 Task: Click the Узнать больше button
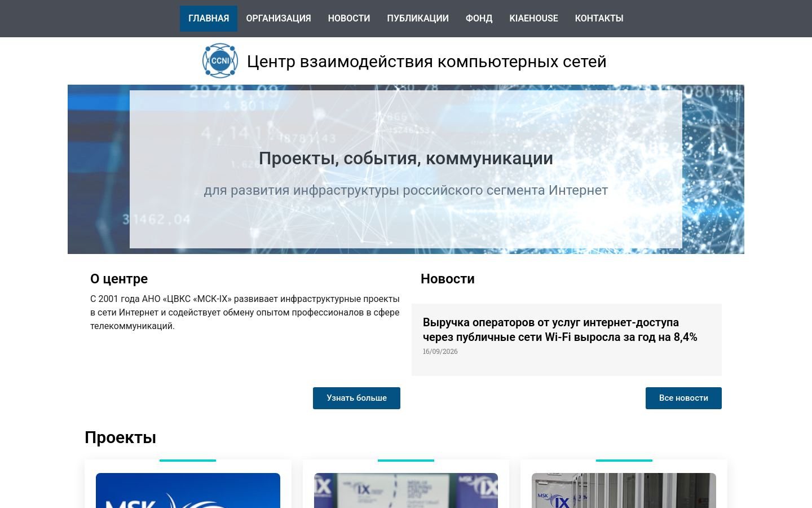(x=356, y=398)
